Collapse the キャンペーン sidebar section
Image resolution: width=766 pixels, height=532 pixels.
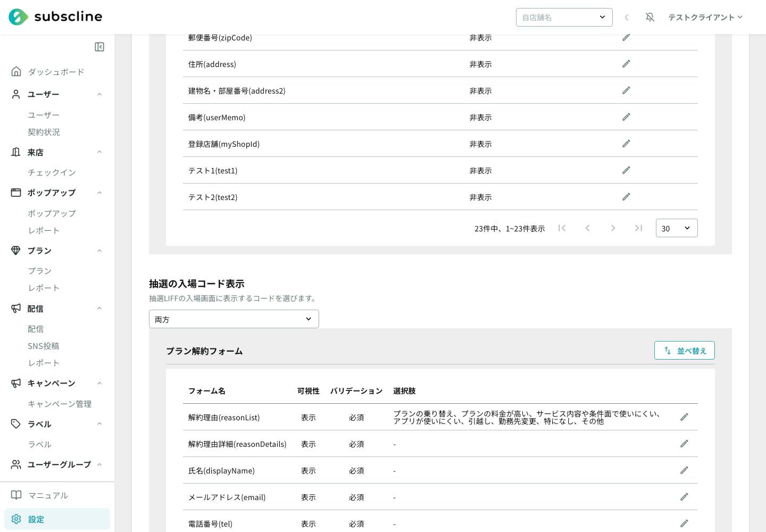pos(99,384)
